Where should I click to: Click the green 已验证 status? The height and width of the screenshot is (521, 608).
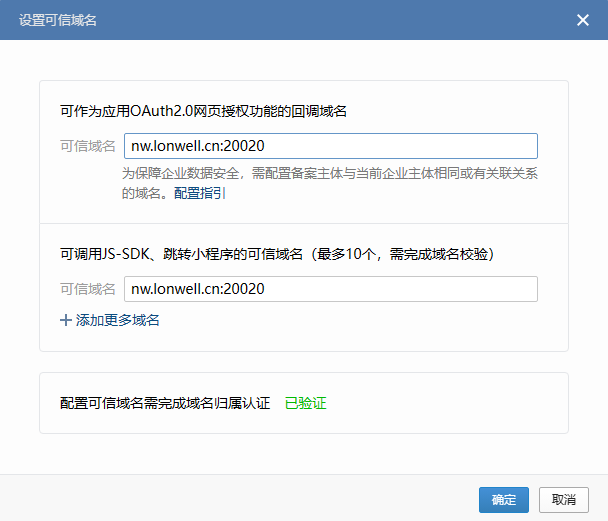305,403
